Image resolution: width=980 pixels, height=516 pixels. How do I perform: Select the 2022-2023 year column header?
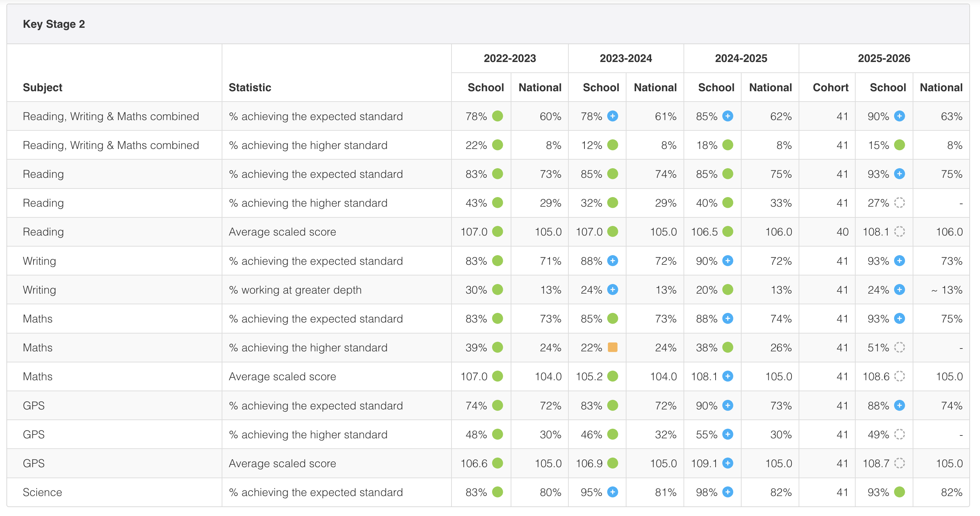510,58
